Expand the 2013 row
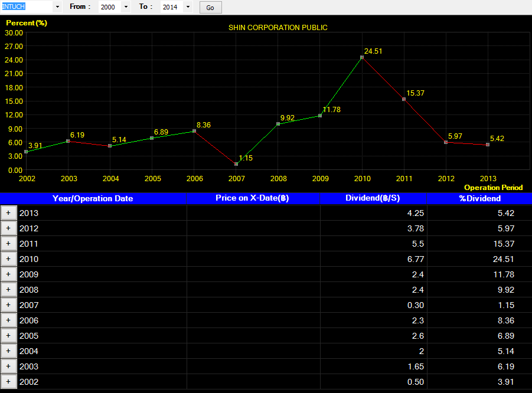 [8, 213]
